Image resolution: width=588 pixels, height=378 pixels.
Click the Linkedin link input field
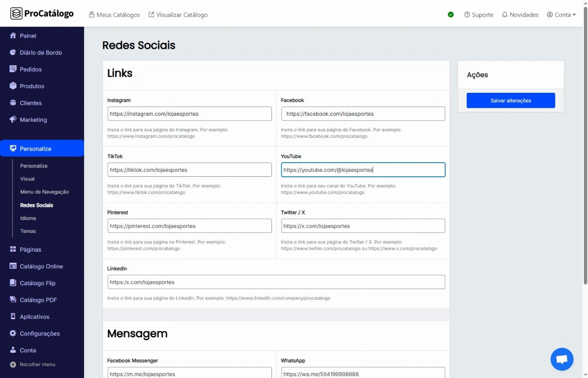tap(276, 282)
